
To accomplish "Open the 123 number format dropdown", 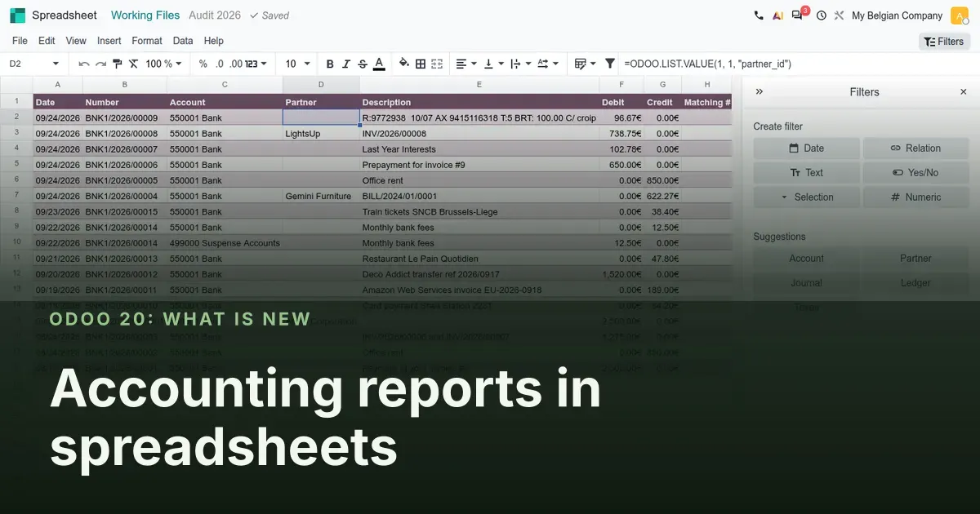I will (256, 64).
